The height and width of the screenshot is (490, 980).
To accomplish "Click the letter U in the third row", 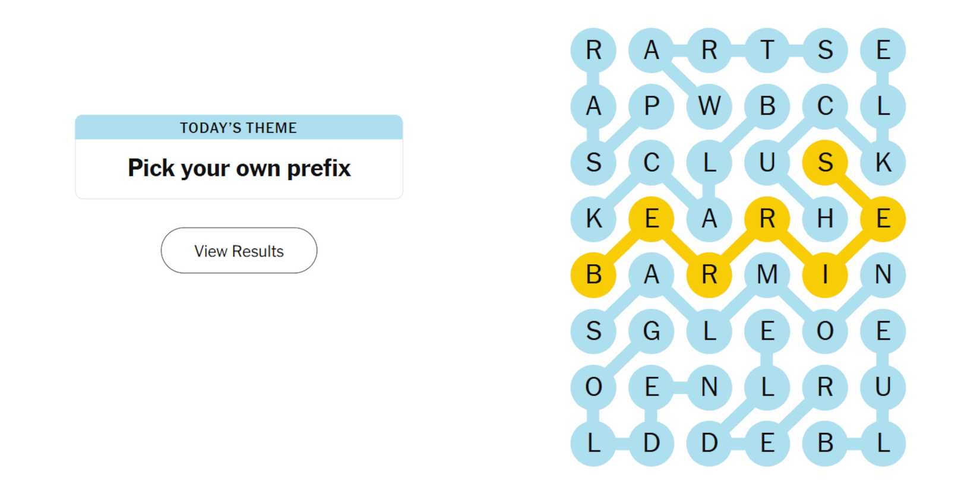I will pos(767,163).
